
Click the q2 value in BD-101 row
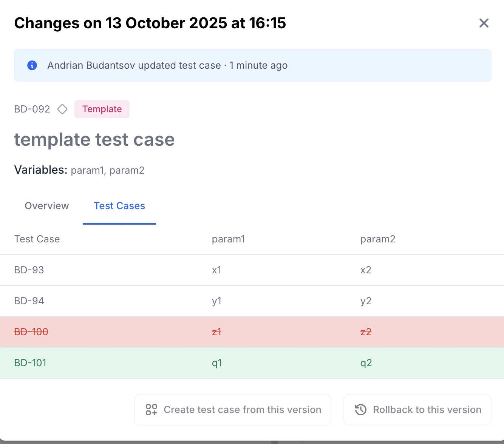pyautogui.click(x=366, y=363)
